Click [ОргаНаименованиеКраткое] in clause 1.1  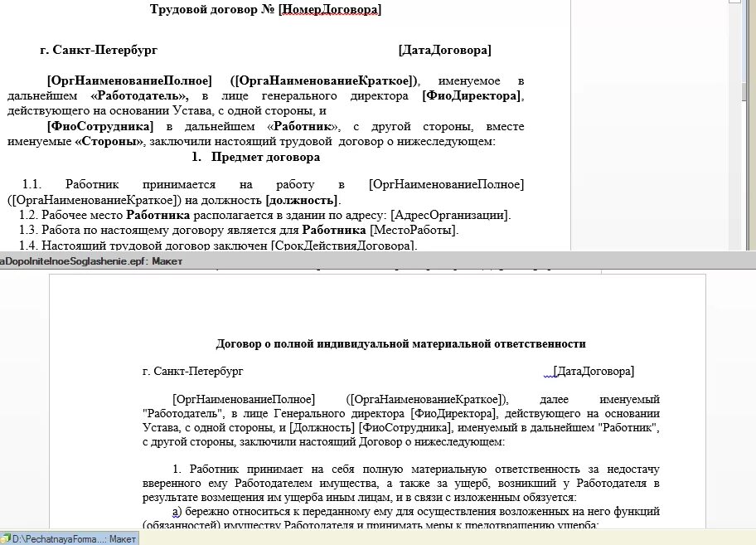coord(94,200)
